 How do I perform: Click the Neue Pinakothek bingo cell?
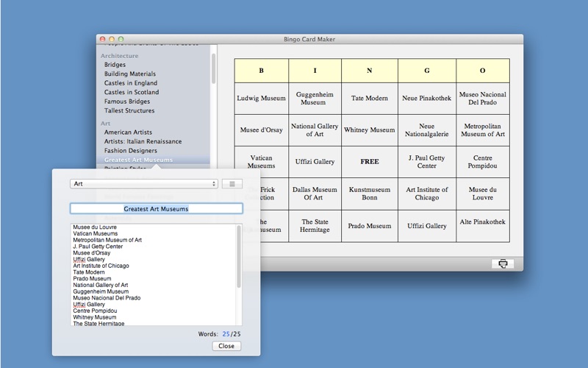[427, 99]
